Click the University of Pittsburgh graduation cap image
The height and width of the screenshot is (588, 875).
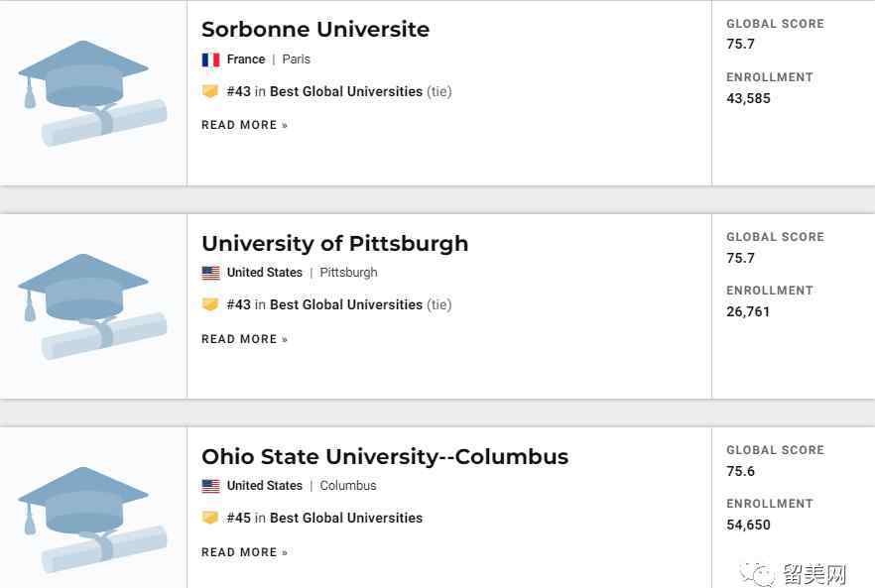(x=92, y=306)
